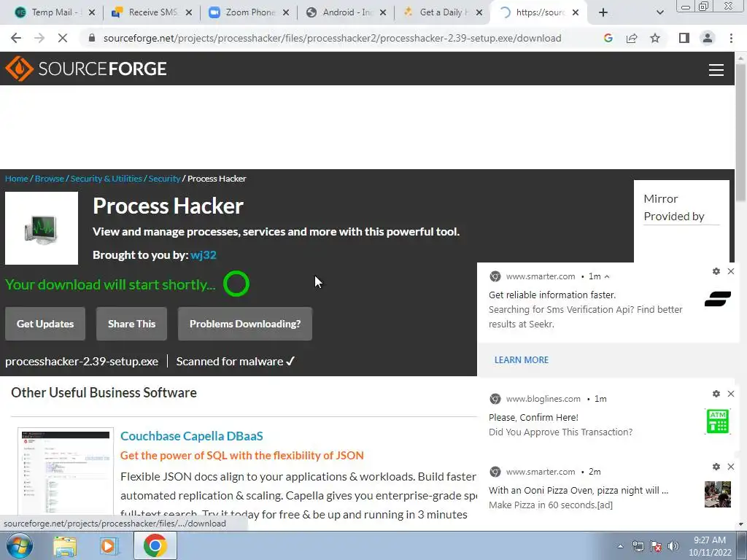Viewport: 747px width, 560px height.
Task: Open author wj32's profile link
Action: pos(204,255)
